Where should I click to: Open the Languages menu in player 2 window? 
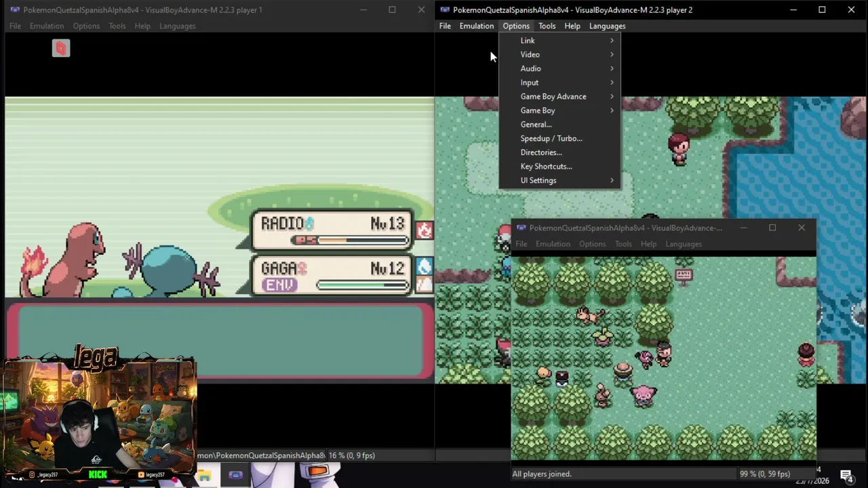click(608, 26)
